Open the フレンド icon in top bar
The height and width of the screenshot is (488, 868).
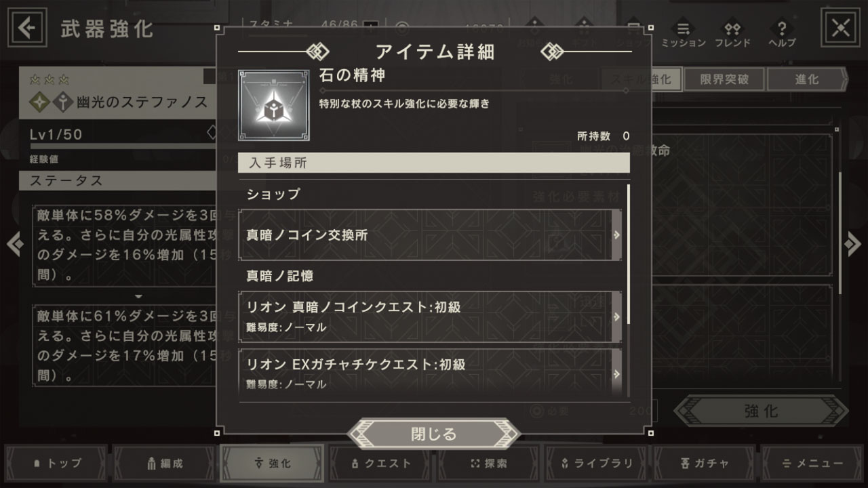point(732,34)
